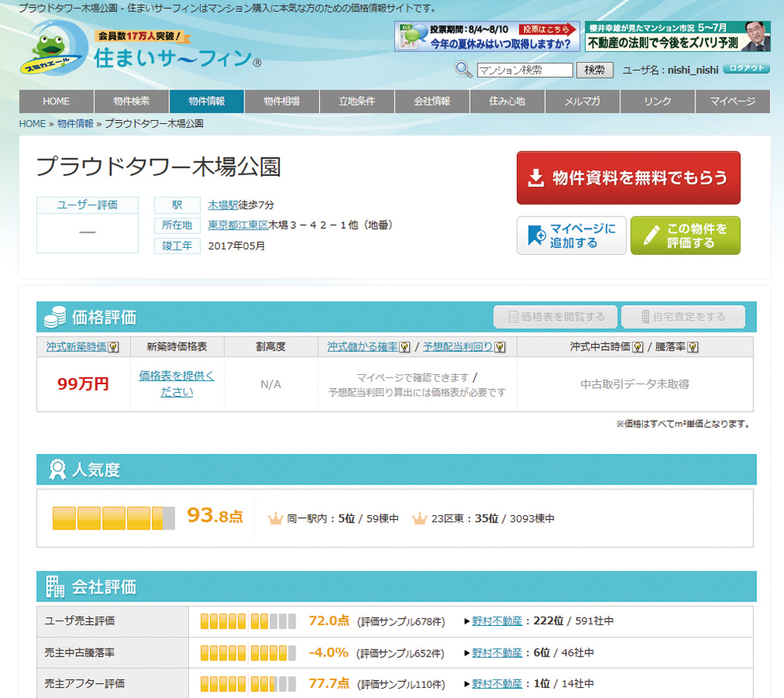Open the 物件検索 navigation tab
The height and width of the screenshot is (698, 784).
132,101
